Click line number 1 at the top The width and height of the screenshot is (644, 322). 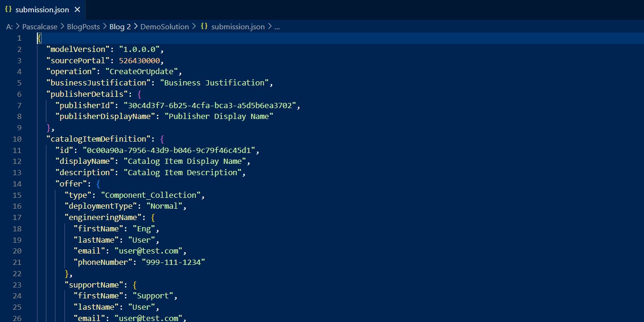[19, 38]
